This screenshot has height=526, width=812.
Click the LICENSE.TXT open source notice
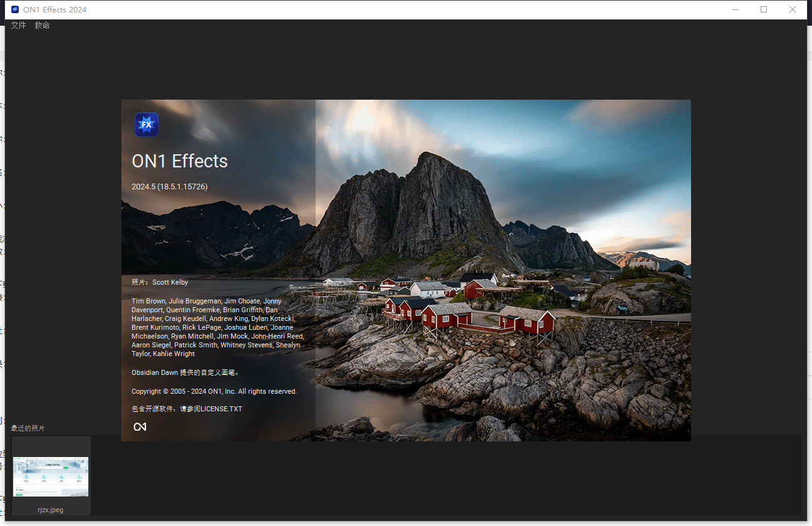coord(187,409)
